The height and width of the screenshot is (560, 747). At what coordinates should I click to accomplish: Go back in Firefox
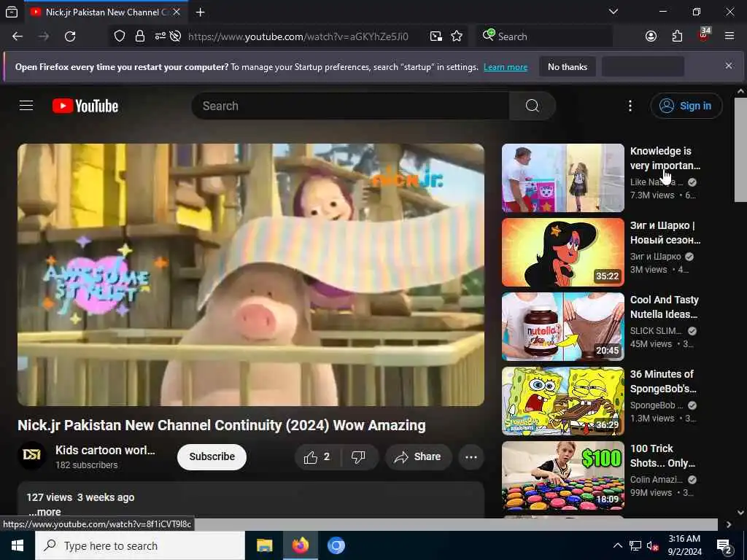18,36
